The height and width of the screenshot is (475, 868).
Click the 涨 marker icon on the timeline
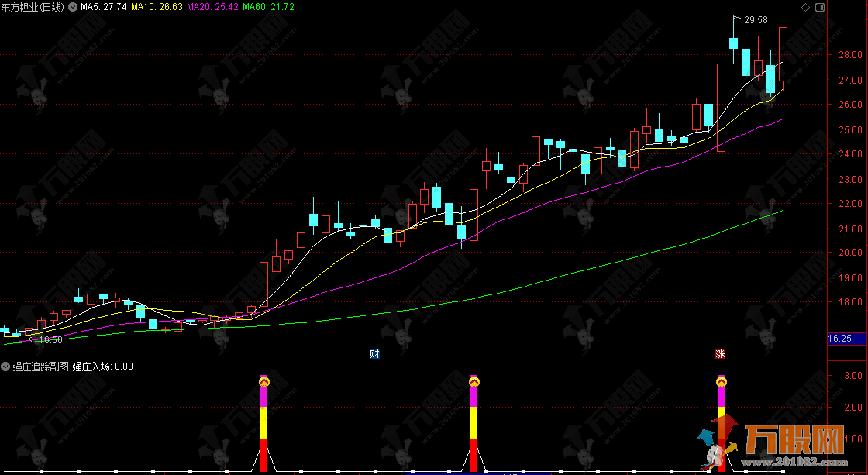click(720, 354)
